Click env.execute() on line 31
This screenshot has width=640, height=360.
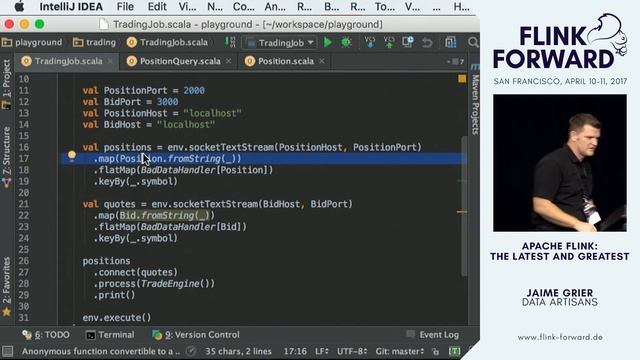tap(117, 318)
